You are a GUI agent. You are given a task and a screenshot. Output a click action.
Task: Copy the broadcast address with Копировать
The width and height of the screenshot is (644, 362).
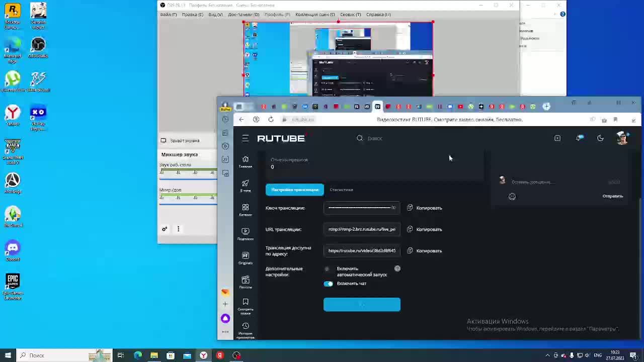click(x=425, y=250)
